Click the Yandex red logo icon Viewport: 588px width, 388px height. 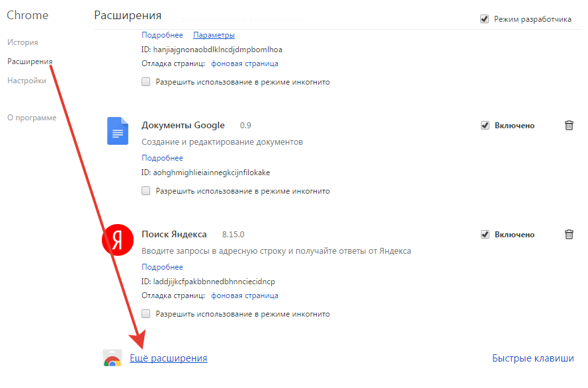(x=117, y=240)
